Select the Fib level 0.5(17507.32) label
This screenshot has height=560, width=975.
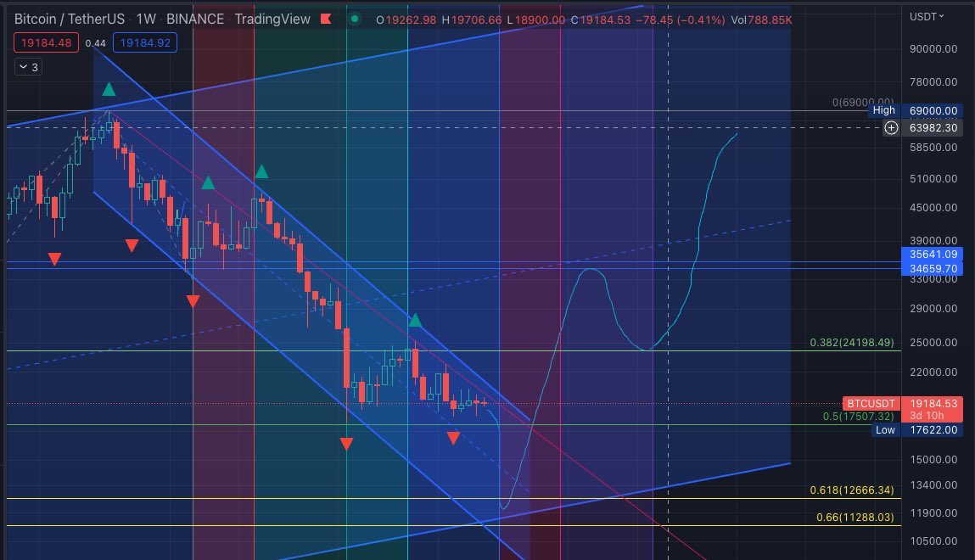click(x=858, y=417)
